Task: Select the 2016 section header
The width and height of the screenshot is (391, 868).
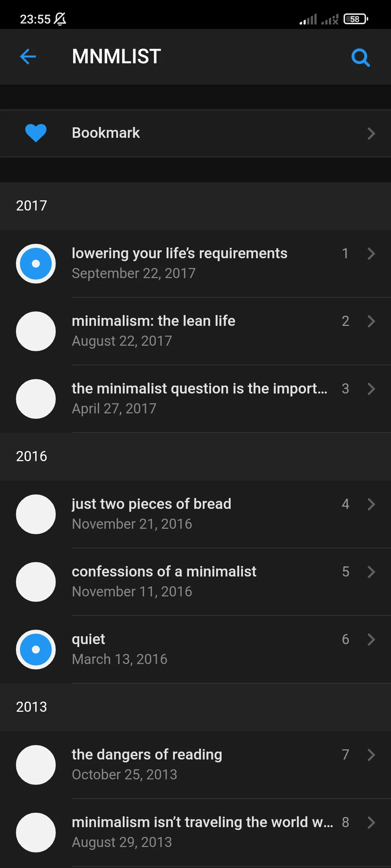Action: pos(195,456)
